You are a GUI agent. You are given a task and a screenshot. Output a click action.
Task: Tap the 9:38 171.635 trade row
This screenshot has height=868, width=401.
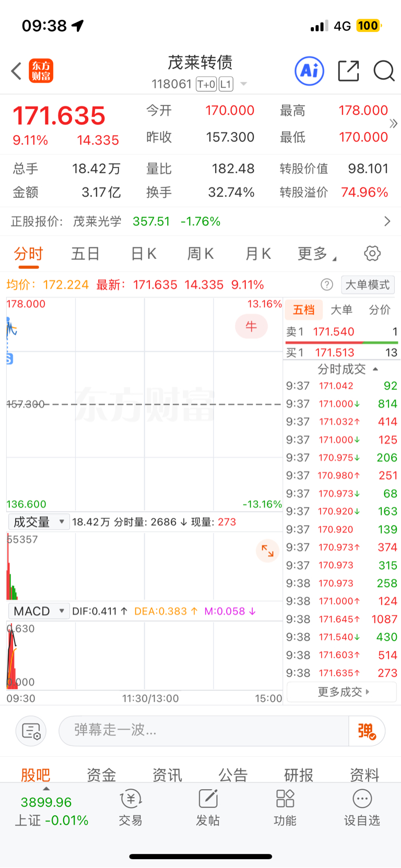pos(342,673)
